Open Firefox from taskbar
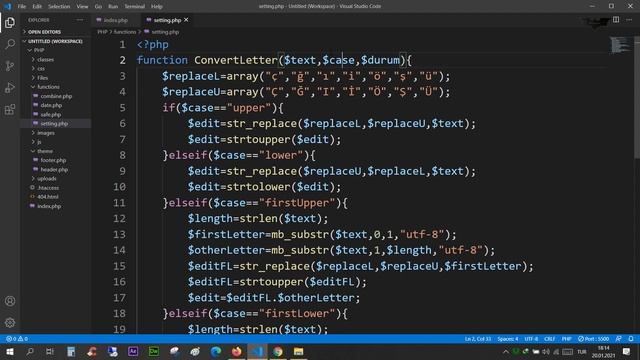640x360 pixels. tap(236, 351)
